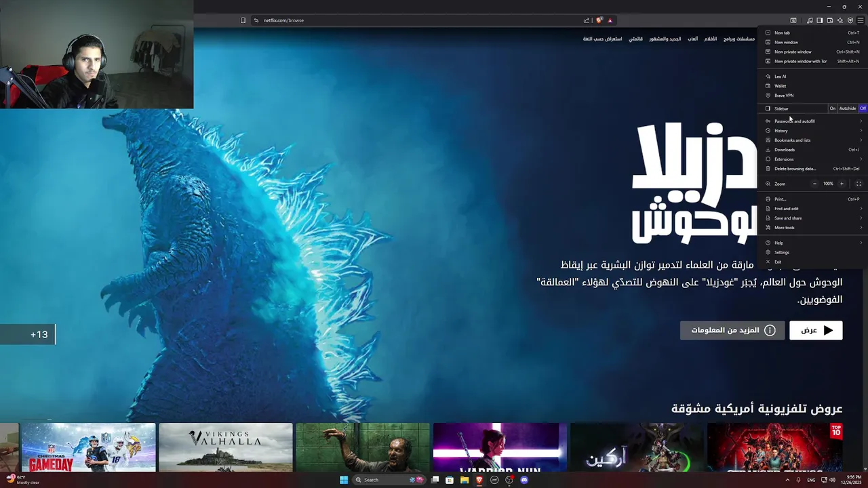Screen dimensions: 868x488
Task: Open the Task View taskbar icon
Action: pyautogui.click(x=435, y=480)
